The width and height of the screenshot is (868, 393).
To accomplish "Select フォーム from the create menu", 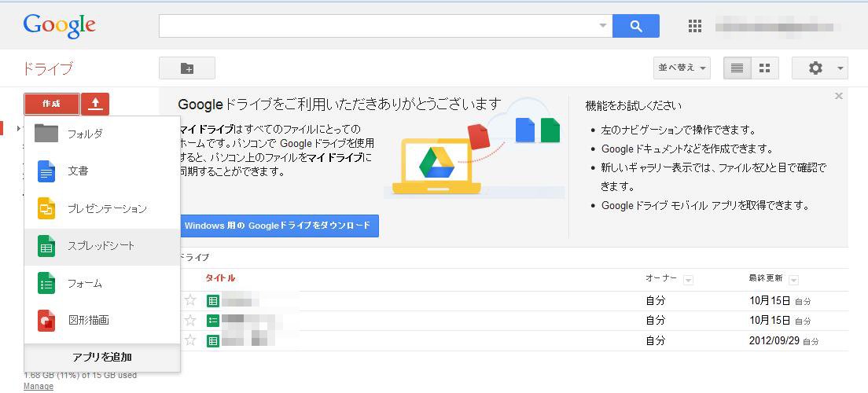I will (x=102, y=284).
